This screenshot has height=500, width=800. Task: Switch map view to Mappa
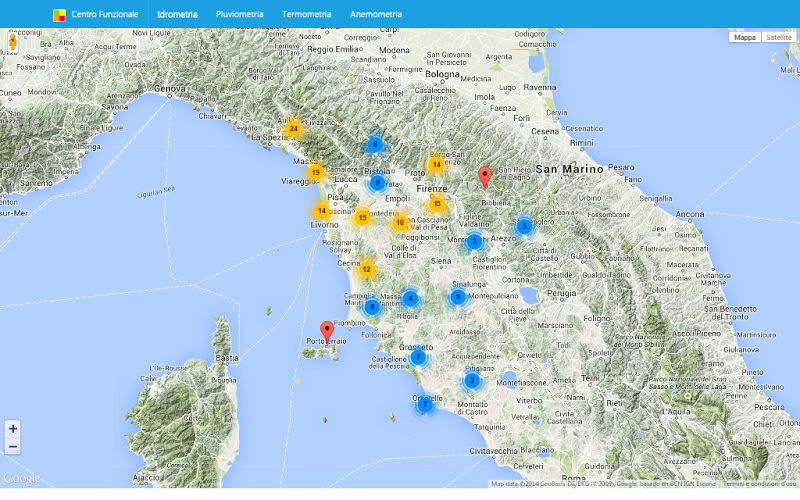coord(745,37)
